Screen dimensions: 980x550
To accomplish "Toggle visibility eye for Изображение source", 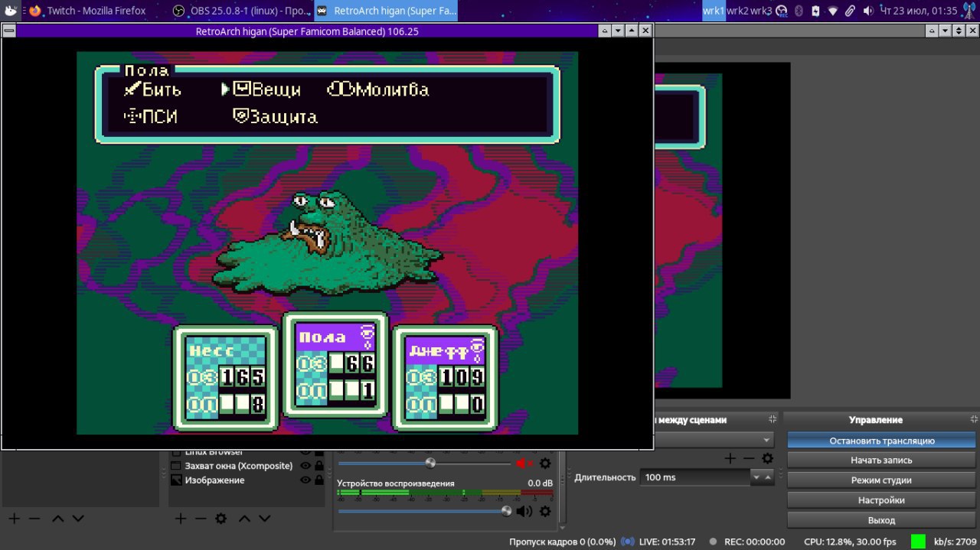I will coord(305,480).
